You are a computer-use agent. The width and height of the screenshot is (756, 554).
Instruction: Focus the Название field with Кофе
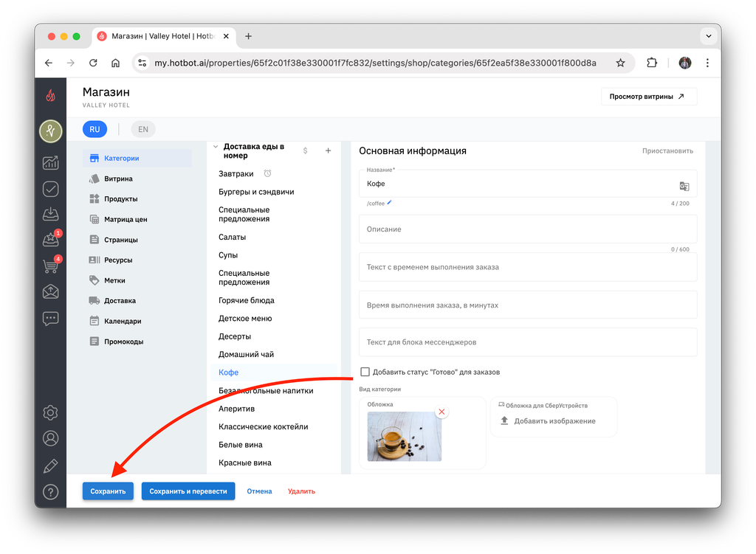(528, 184)
